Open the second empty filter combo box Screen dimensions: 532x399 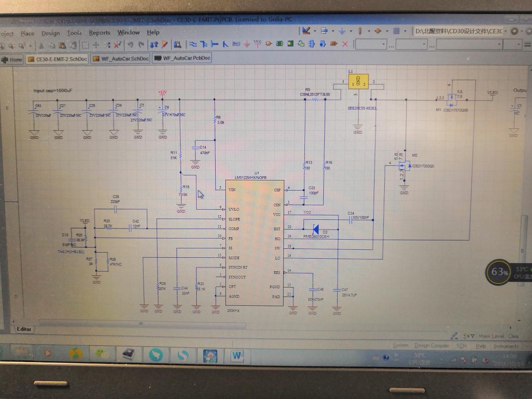411,44
